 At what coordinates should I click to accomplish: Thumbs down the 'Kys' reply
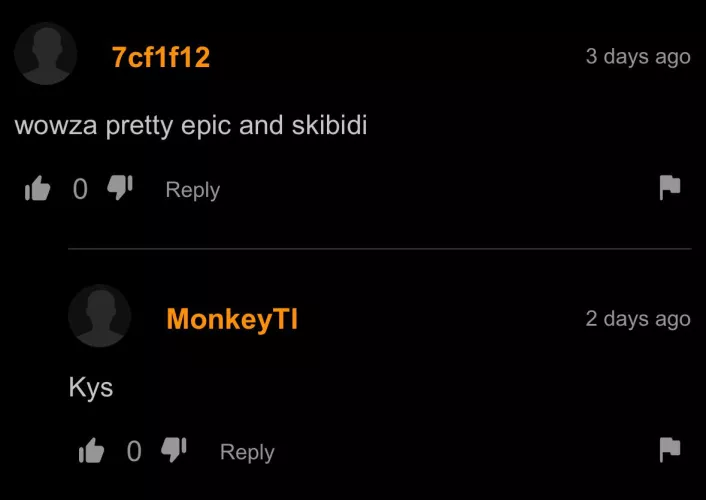tap(174, 450)
